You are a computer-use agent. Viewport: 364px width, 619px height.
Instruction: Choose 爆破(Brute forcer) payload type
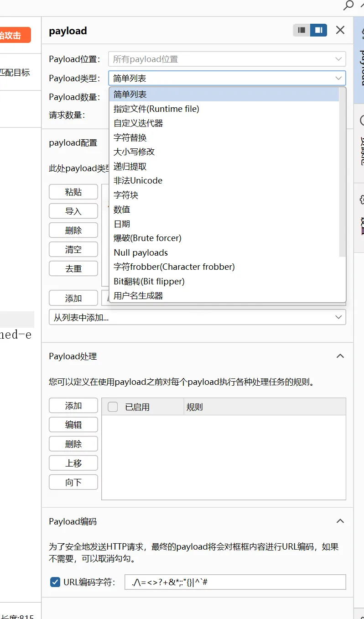pos(147,238)
